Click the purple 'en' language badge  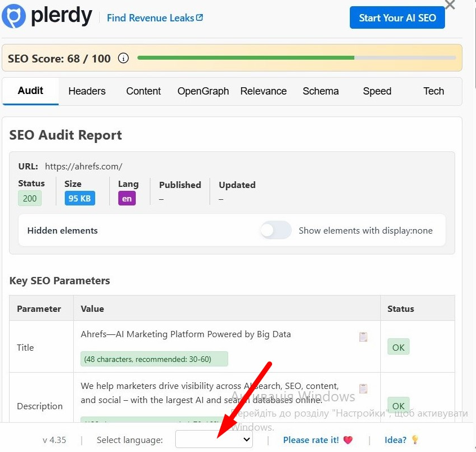point(127,199)
